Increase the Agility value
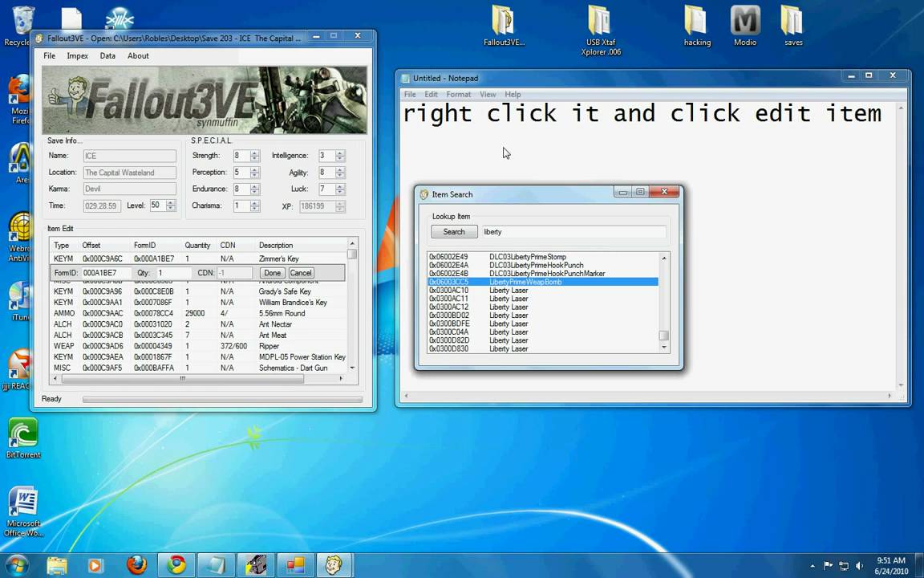Viewport: 924px width, 578px height. coord(340,169)
